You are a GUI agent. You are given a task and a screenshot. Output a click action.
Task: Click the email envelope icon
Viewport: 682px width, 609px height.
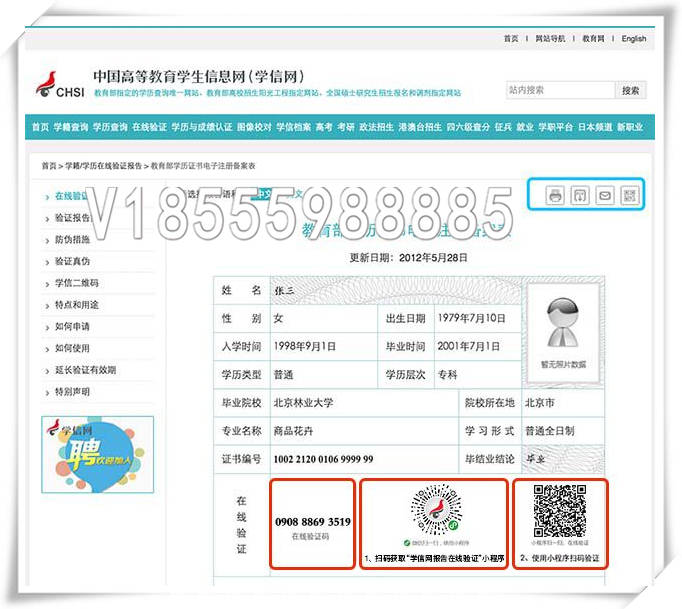(605, 195)
